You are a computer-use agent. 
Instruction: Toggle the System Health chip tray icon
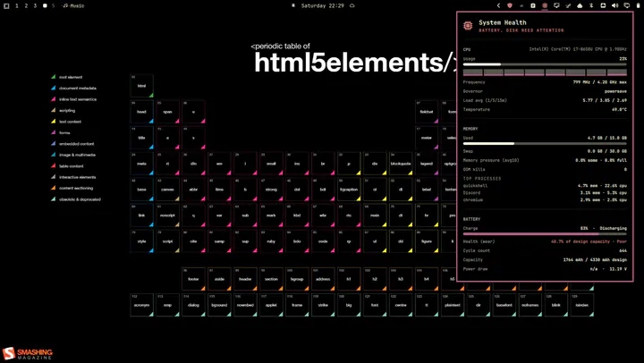pyautogui.click(x=545, y=5)
